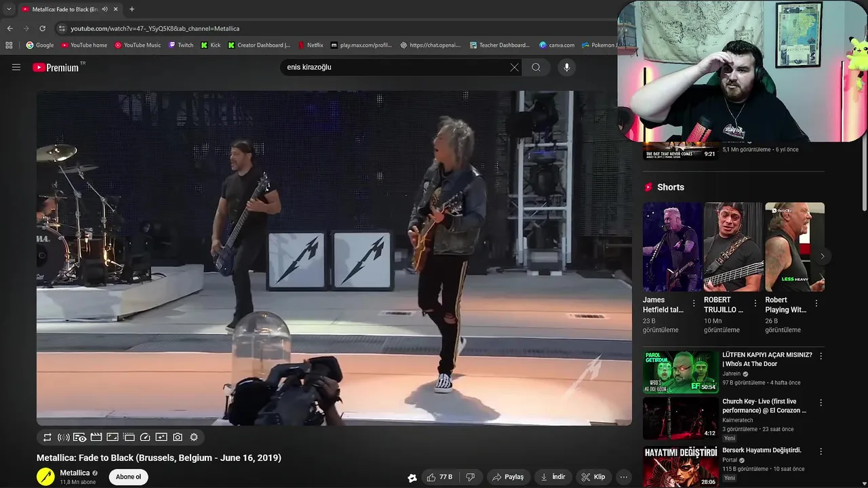Open the YouTube Music bookmark
The width and height of the screenshot is (868, 488).
point(138,45)
